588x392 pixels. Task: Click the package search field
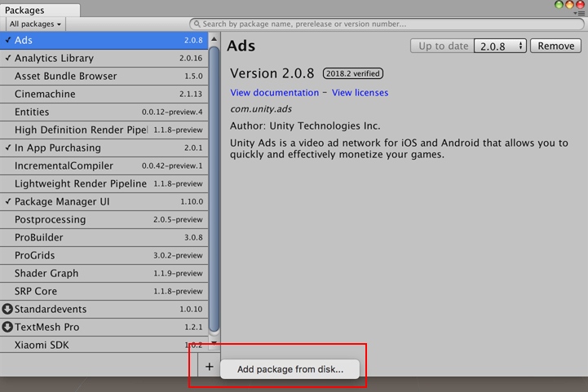pyautogui.click(x=387, y=24)
